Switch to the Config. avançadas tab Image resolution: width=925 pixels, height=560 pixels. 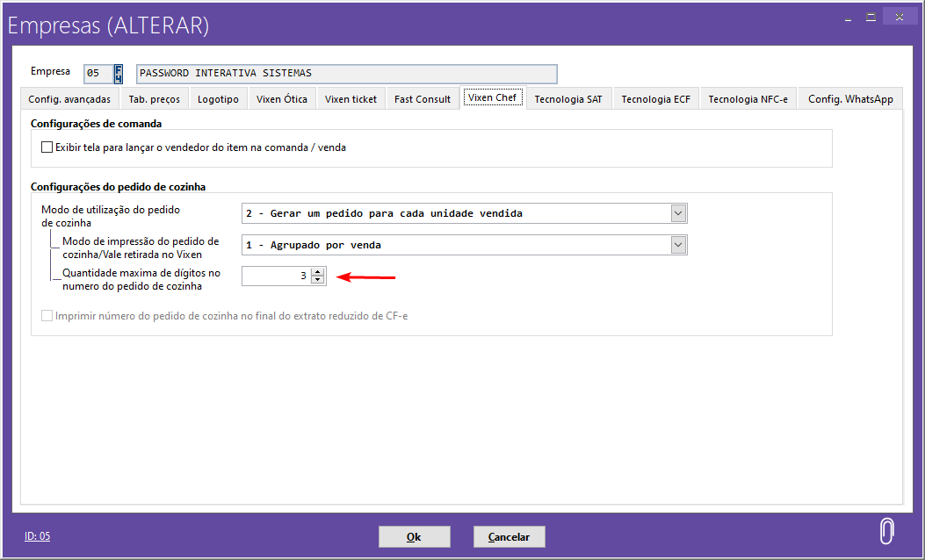[69, 99]
